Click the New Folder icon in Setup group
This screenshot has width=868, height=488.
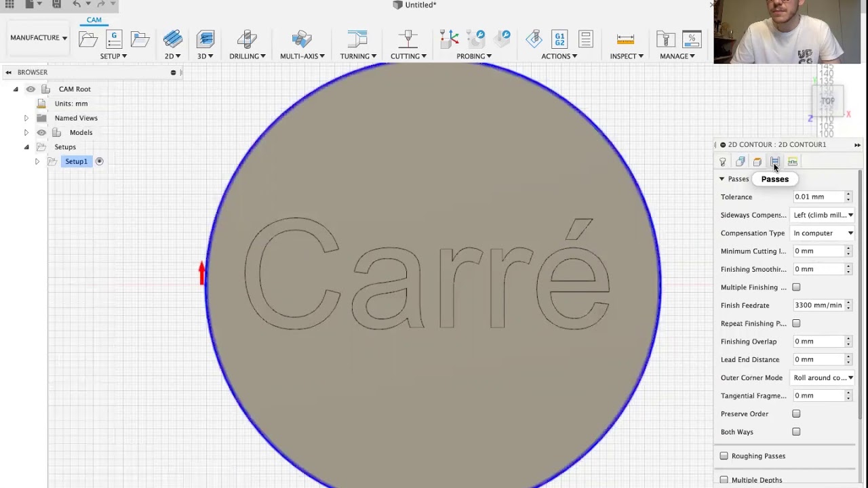140,39
